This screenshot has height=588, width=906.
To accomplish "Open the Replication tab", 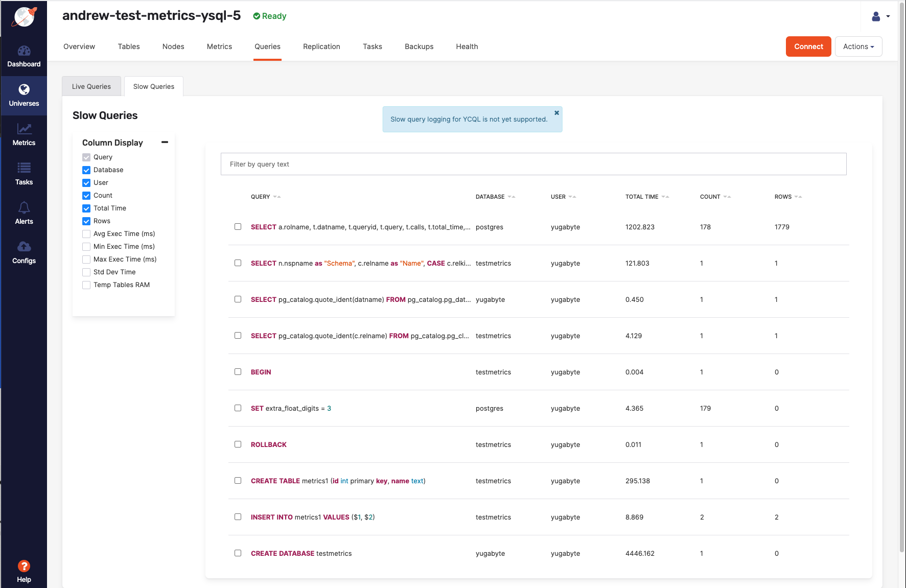I will (x=321, y=46).
